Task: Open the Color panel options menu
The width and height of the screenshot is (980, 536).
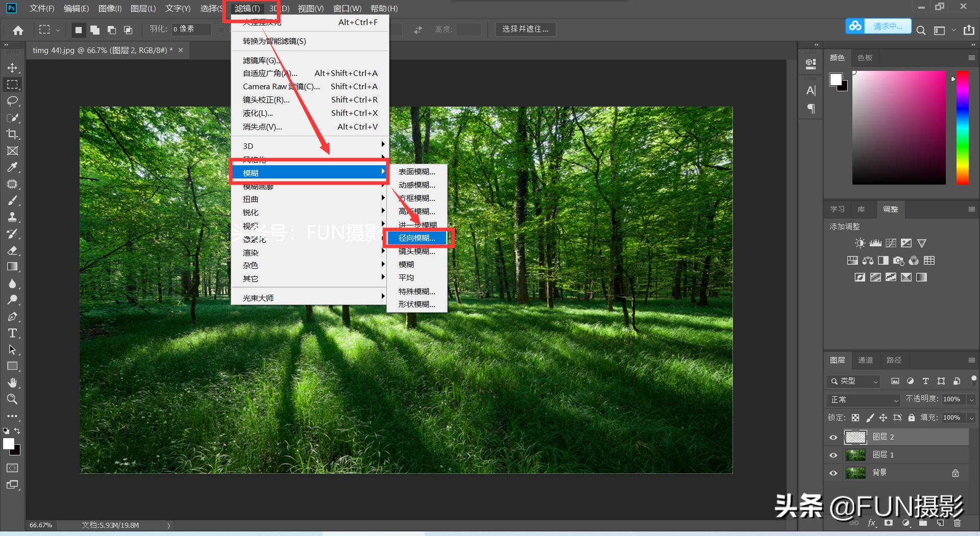Action: click(x=971, y=58)
